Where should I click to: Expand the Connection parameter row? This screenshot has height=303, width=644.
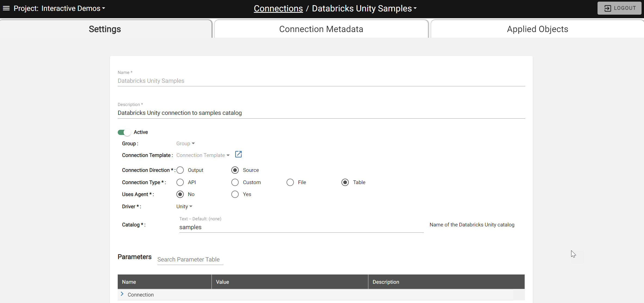coord(122,294)
